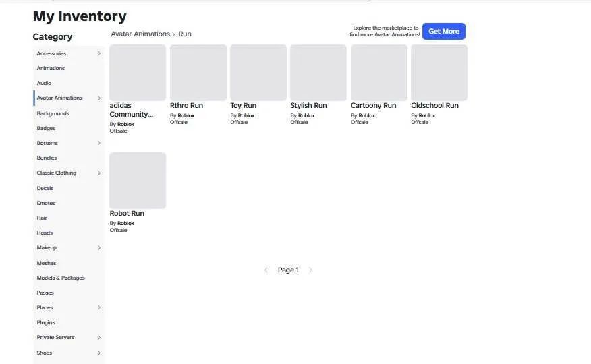This screenshot has height=364, width=591.
Task: Click the Robot Run title link
Action: tap(127, 214)
